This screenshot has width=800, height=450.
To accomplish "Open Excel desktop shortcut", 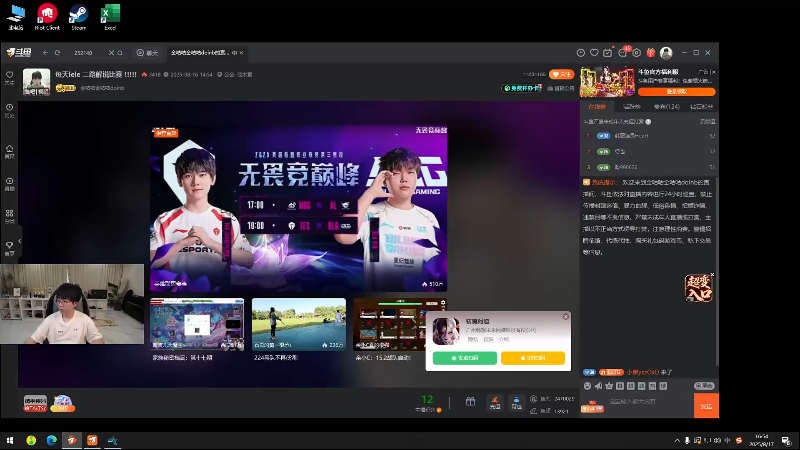I will (x=110, y=17).
